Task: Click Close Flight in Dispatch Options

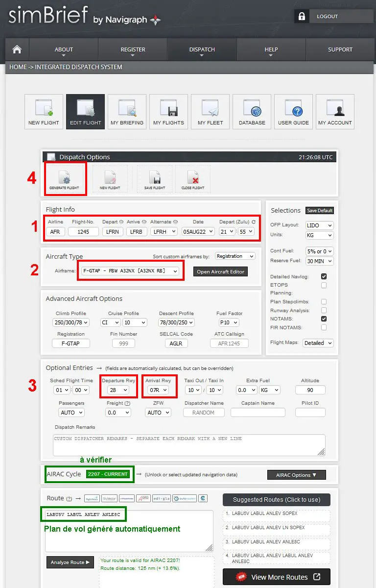Action: click(193, 179)
